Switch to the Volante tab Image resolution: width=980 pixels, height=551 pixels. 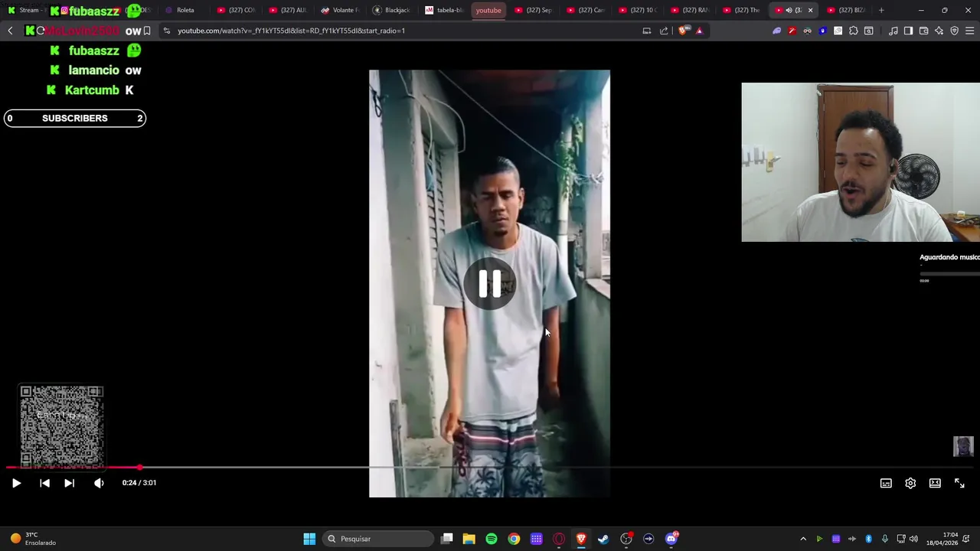click(341, 10)
